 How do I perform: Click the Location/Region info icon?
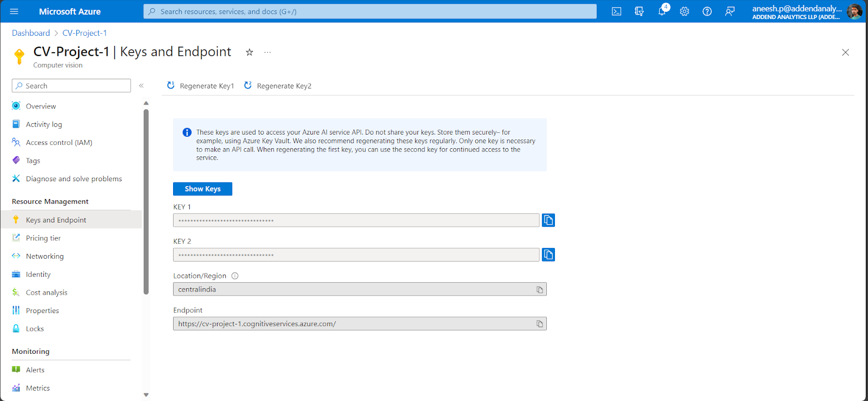(235, 276)
